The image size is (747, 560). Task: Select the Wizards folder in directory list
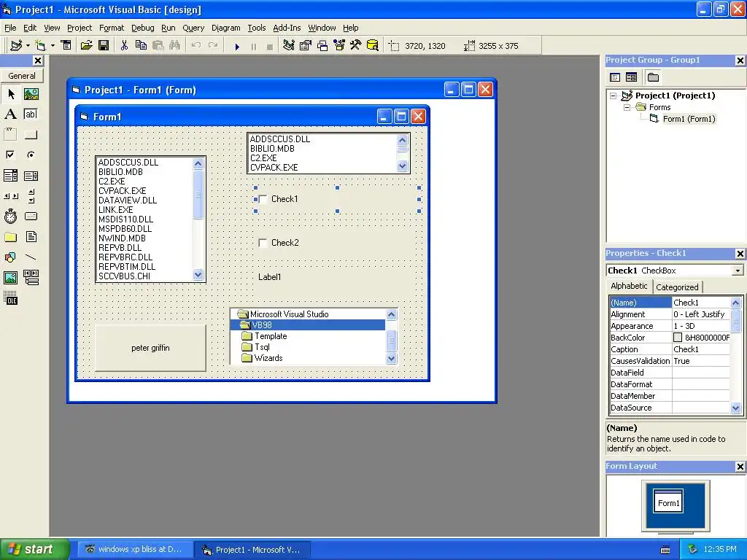(268, 358)
